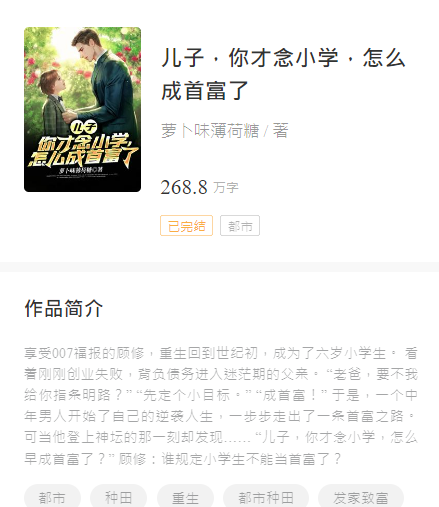Screen dimensions: 439x507
Task: Select the 种田 tag pill
Action: pyautogui.click(x=118, y=497)
